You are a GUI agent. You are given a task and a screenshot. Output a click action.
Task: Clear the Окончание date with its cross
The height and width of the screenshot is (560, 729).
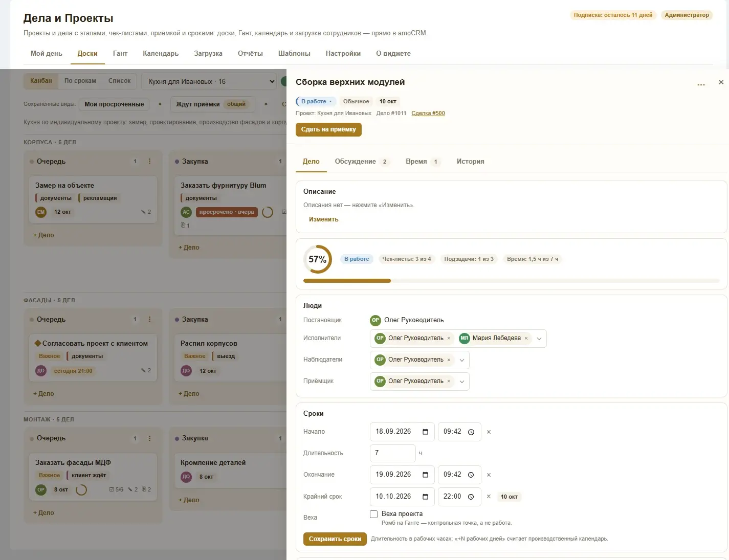coord(489,475)
